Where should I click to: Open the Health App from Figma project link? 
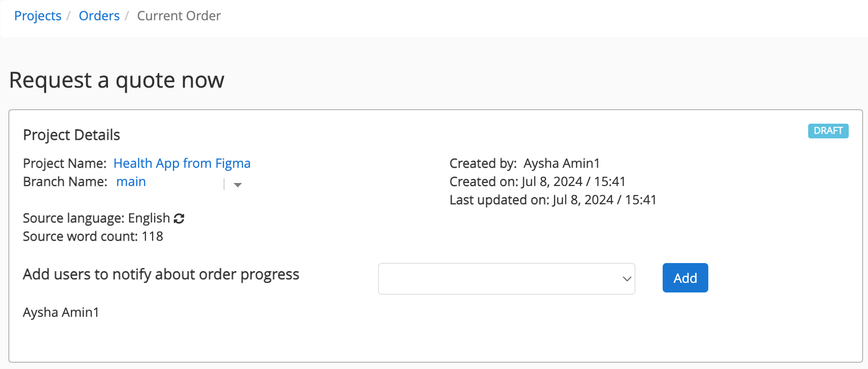[x=182, y=163]
